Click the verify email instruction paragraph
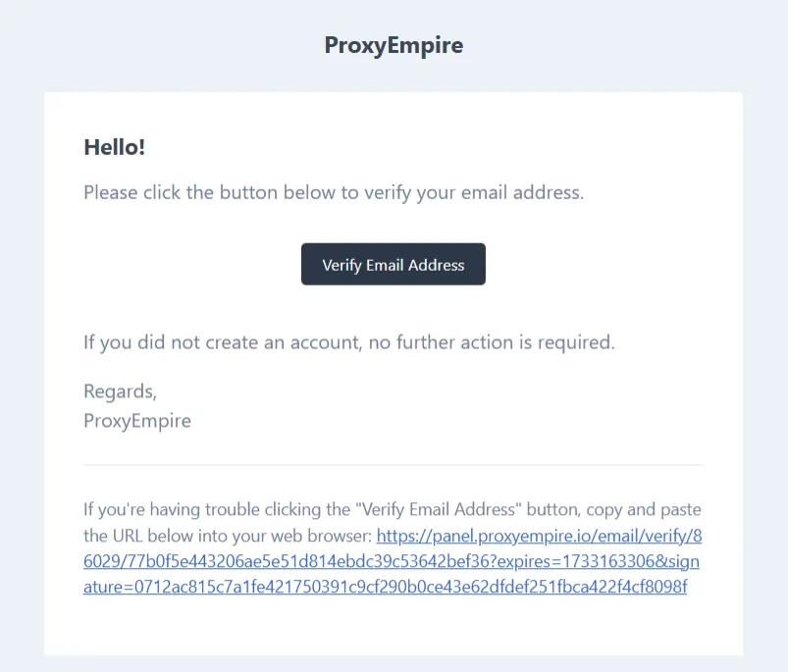The image size is (788, 672). coord(334,192)
